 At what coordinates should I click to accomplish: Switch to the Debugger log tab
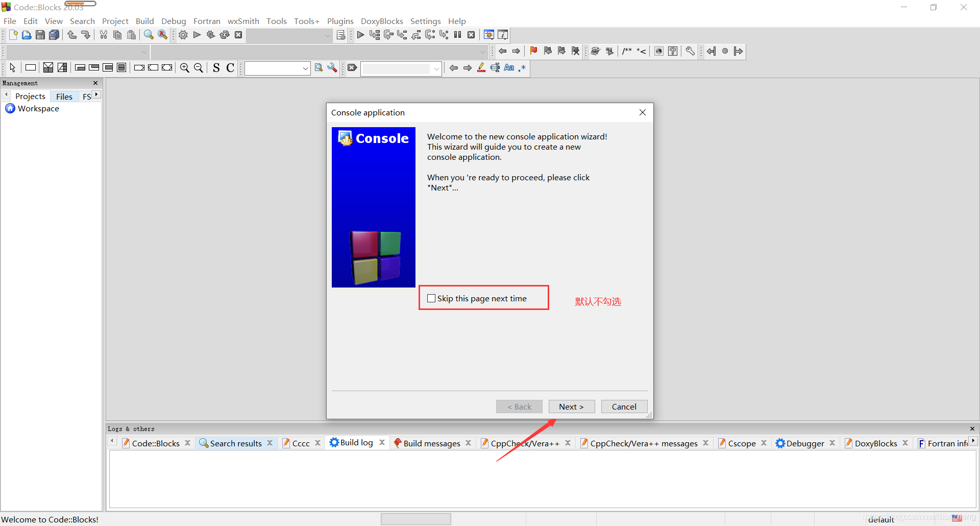pos(805,443)
